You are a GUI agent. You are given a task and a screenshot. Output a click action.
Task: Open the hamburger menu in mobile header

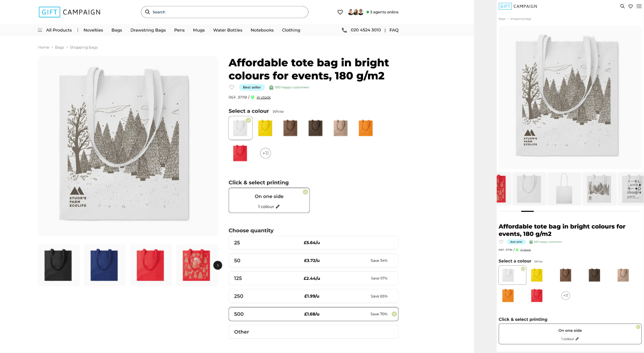tap(639, 6)
